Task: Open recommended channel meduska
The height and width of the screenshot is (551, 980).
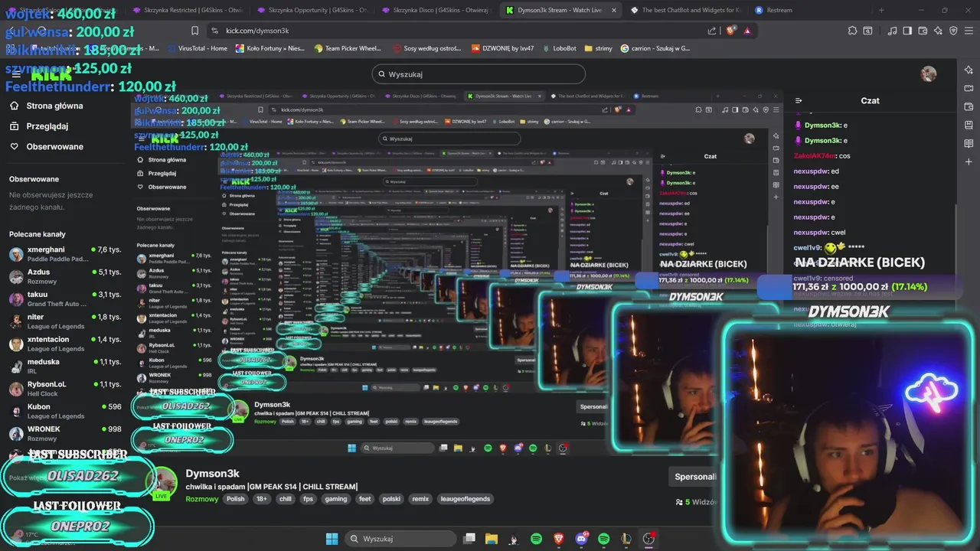Action: coord(65,366)
